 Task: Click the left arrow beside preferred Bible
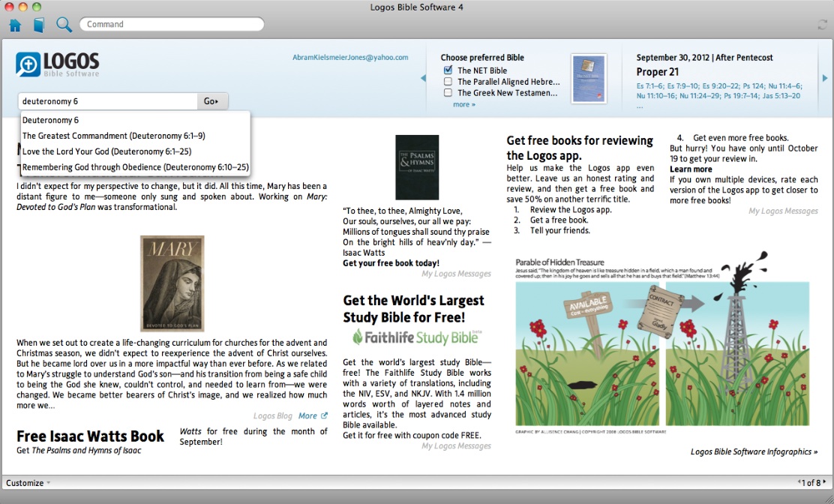423,78
